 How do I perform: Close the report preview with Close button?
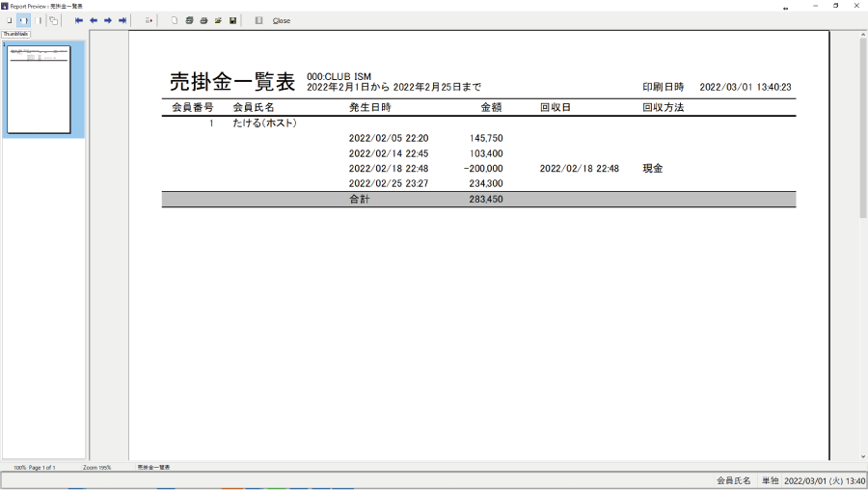[282, 20]
